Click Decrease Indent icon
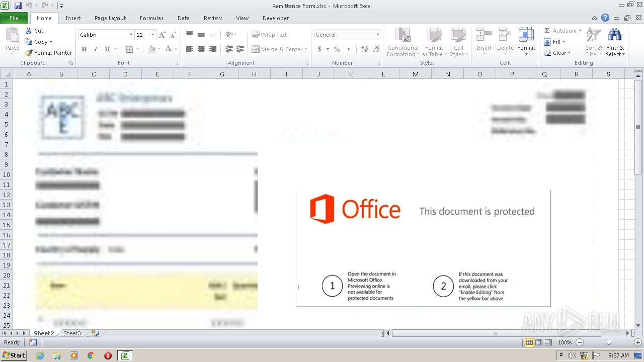The width and height of the screenshot is (644, 362). (x=229, y=49)
